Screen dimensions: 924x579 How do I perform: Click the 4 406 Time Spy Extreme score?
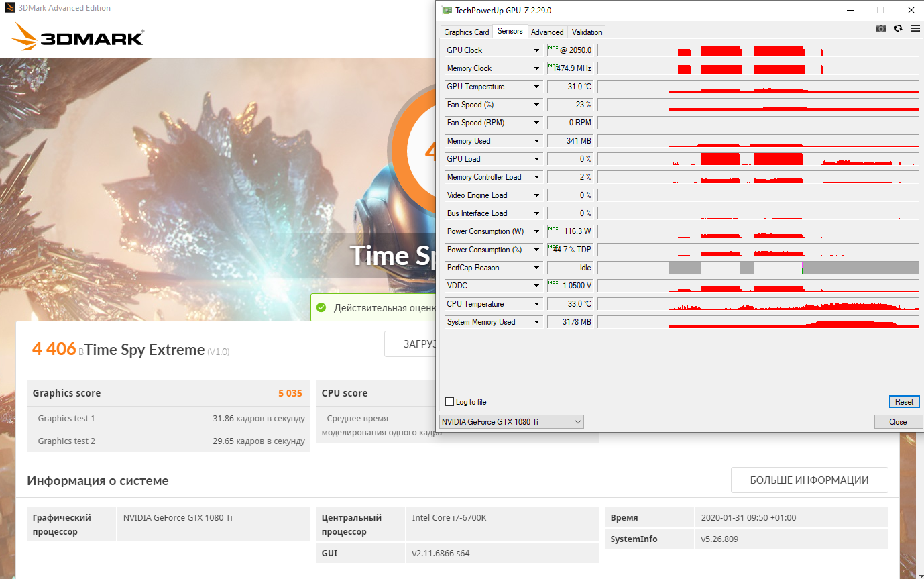pos(54,349)
